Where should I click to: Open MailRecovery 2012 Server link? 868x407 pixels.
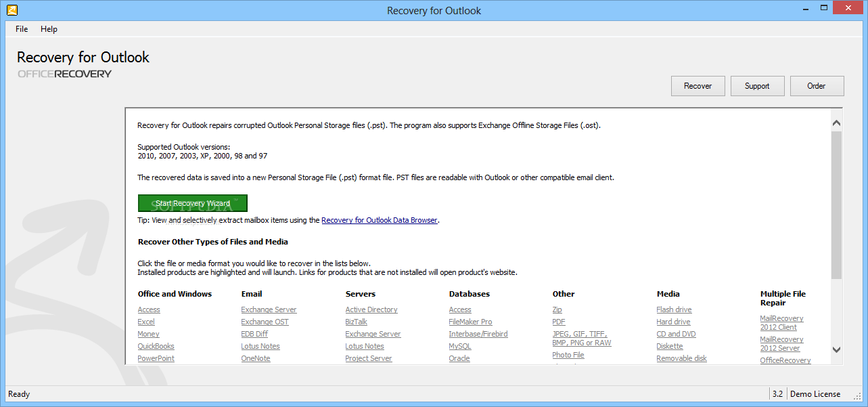click(781, 343)
